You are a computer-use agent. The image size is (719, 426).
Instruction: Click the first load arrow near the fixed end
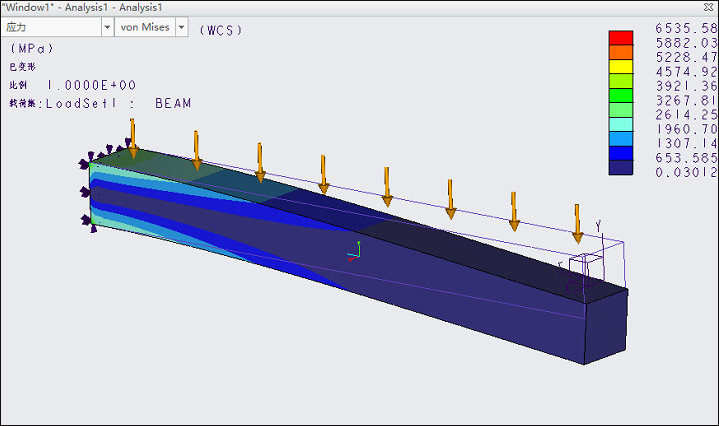[133, 138]
